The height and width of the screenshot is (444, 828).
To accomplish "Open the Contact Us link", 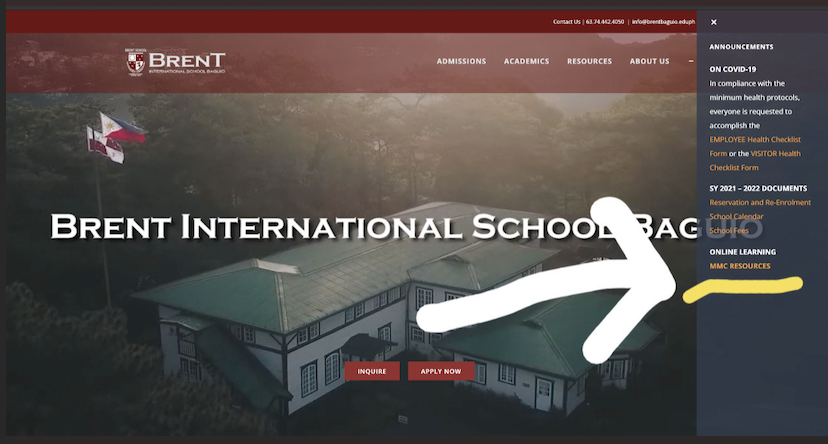I will [x=567, y=22].
